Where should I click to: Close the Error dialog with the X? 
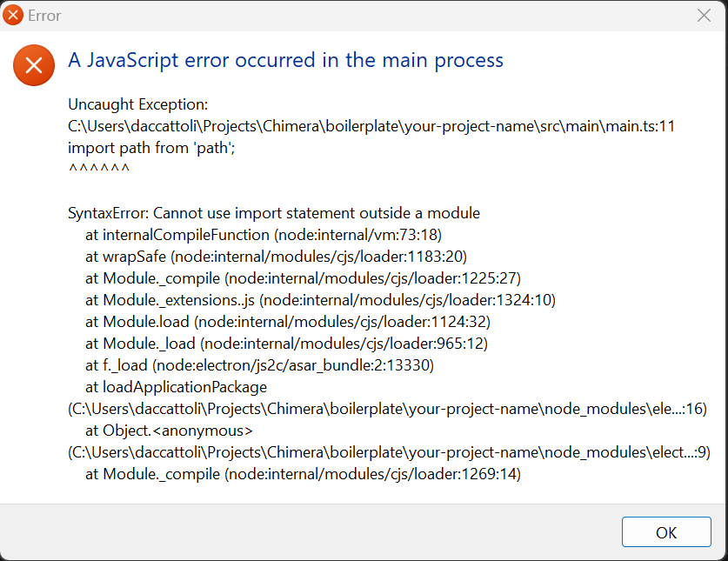pos(704,15)
